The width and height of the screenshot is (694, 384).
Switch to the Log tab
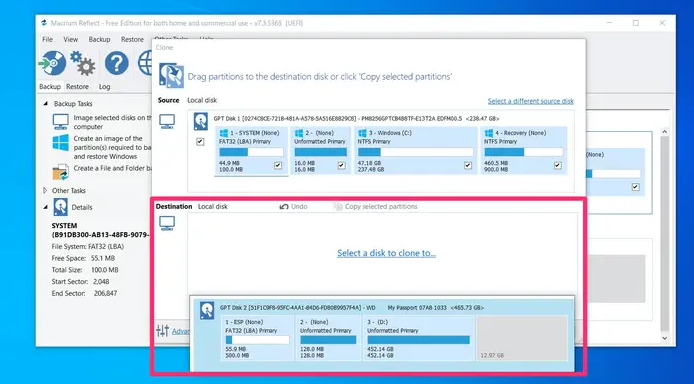pyautogui.click(x=104, y=87)
